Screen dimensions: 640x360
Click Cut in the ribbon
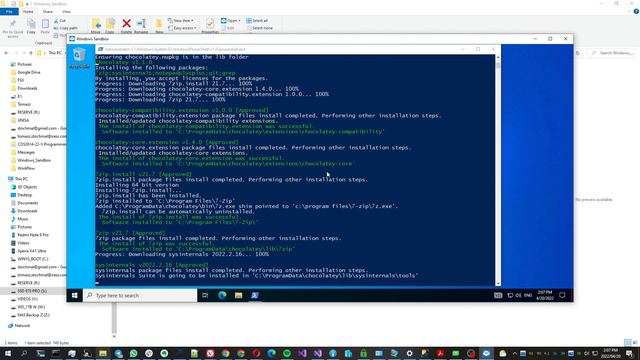pos(60,20)
